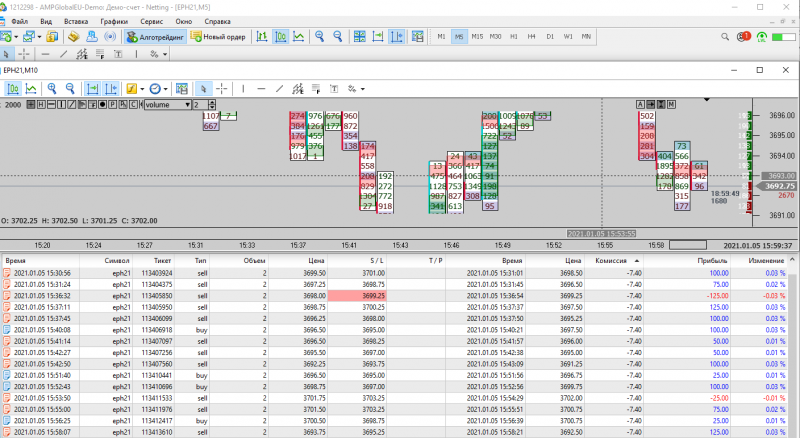Sort trades by Прибыль column header
The image size is (800, 438).
[x=711, y=259]
